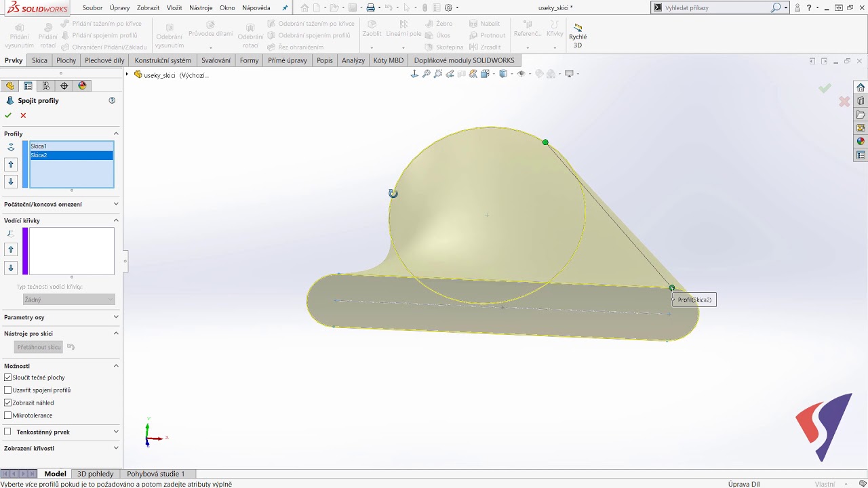This screenshot has width=868, height=488.
Task: Expand the Zobrazení křivosti section
Action: click(116, 448)
